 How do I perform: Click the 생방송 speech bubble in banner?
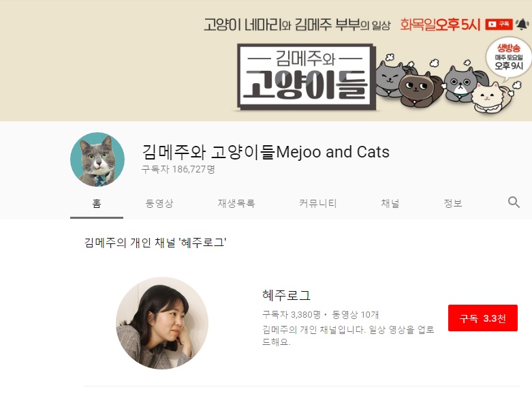(x=508, y=58)
